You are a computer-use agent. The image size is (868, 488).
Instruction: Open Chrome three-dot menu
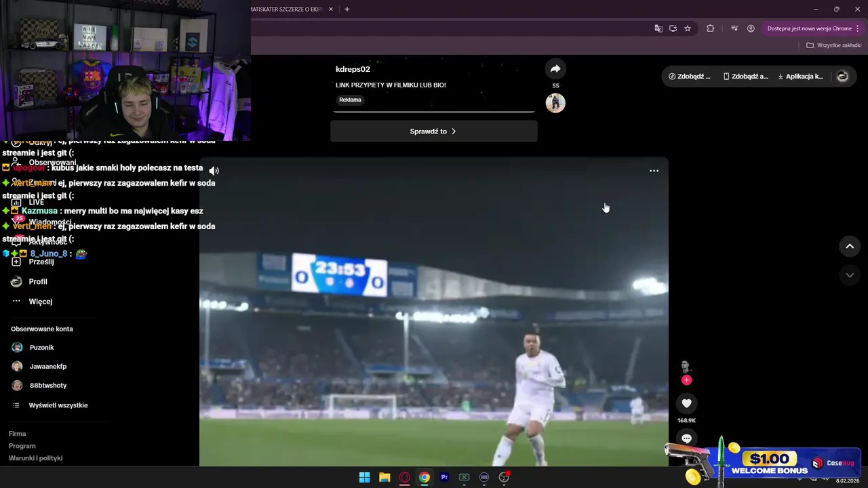point(858,28)
